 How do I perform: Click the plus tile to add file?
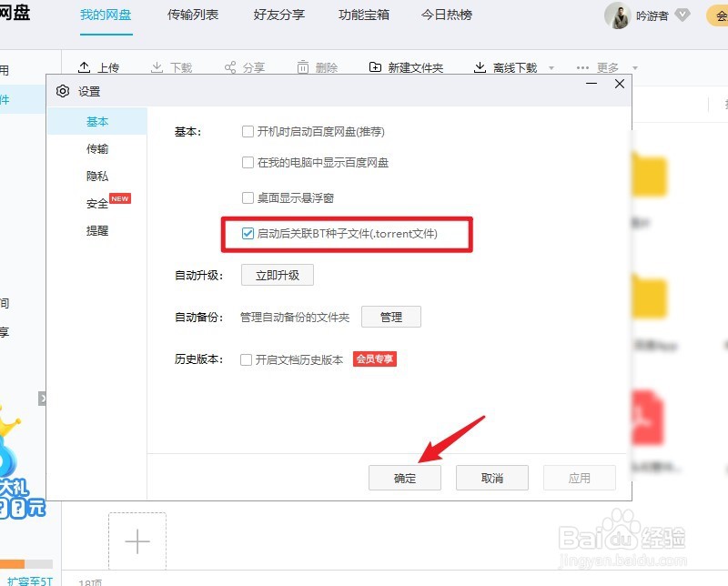137,541
